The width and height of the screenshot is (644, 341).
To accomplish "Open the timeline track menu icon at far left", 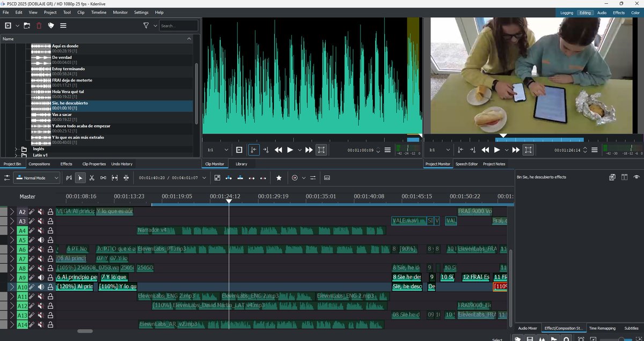I will pyautogui.click(x=7, y=177).
